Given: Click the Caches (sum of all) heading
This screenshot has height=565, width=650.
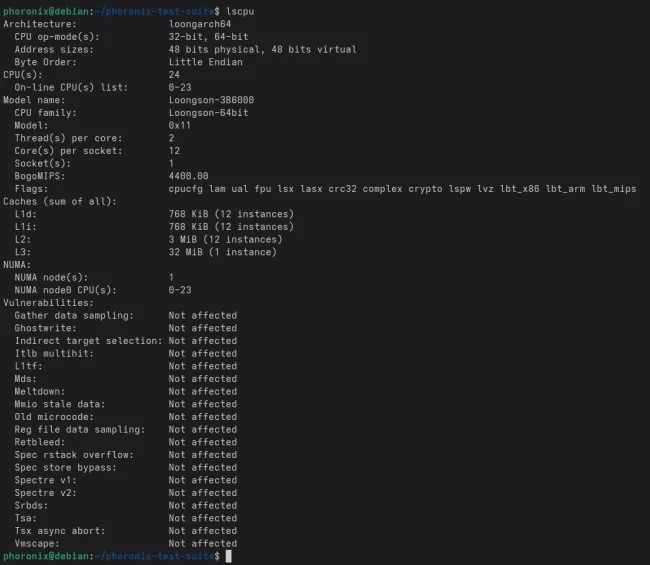Looking at the screenshot, I should click(x=60, y=201).
